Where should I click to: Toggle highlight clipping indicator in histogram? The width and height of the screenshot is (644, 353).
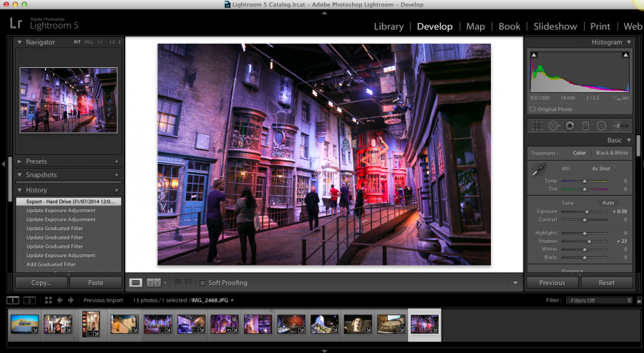pyautogui.click(x=625, y=54)
